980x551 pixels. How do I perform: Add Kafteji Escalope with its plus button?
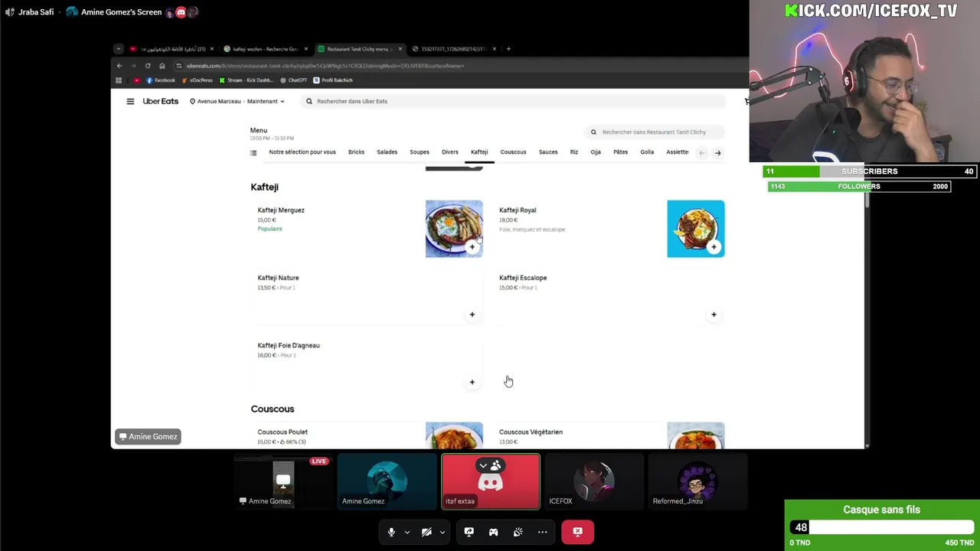pyautogui.click(x=714, y=315)
